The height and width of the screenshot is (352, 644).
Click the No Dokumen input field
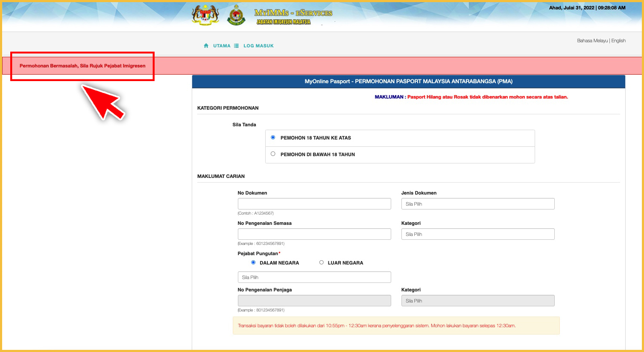[314, 204]
